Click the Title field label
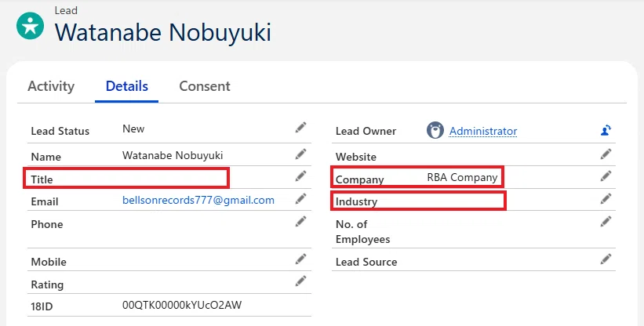This screenshot has height=326, width=644. tap(42, 179)
